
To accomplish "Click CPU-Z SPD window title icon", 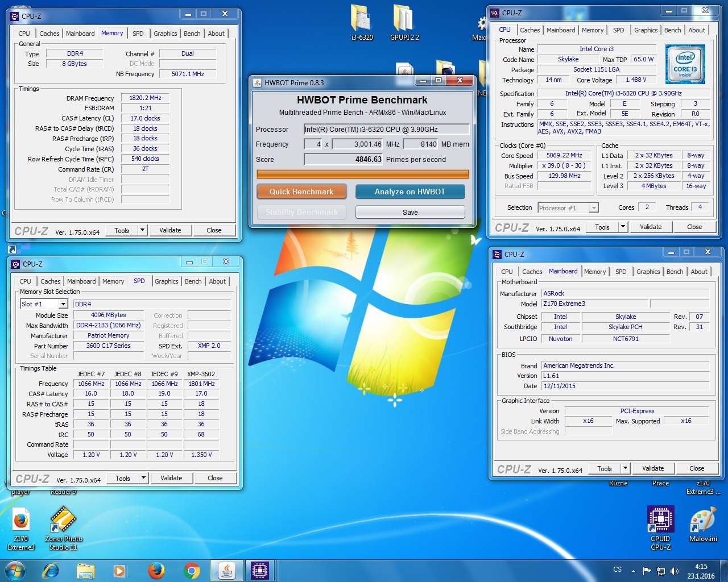I will (16, 264).
